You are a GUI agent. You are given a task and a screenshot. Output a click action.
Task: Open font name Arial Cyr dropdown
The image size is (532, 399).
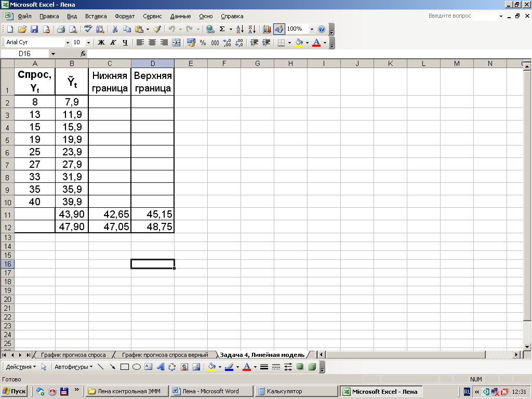[x=68, y=43]
